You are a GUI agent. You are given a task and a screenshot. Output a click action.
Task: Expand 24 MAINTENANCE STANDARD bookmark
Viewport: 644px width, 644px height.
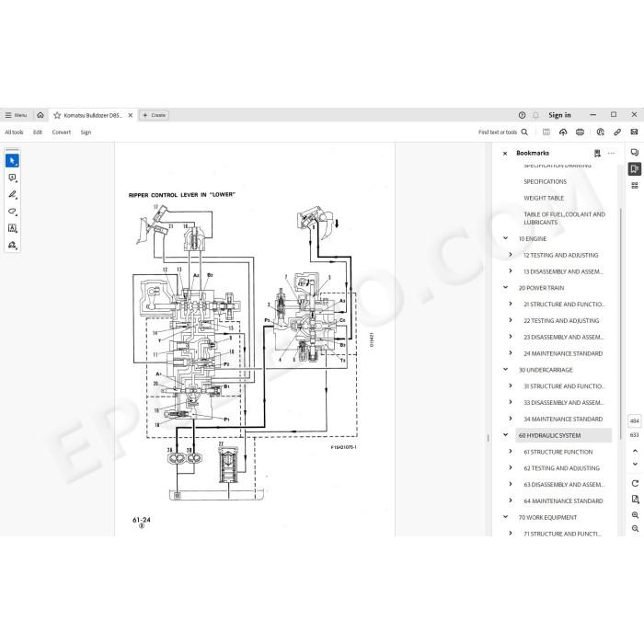pos(511,353)
